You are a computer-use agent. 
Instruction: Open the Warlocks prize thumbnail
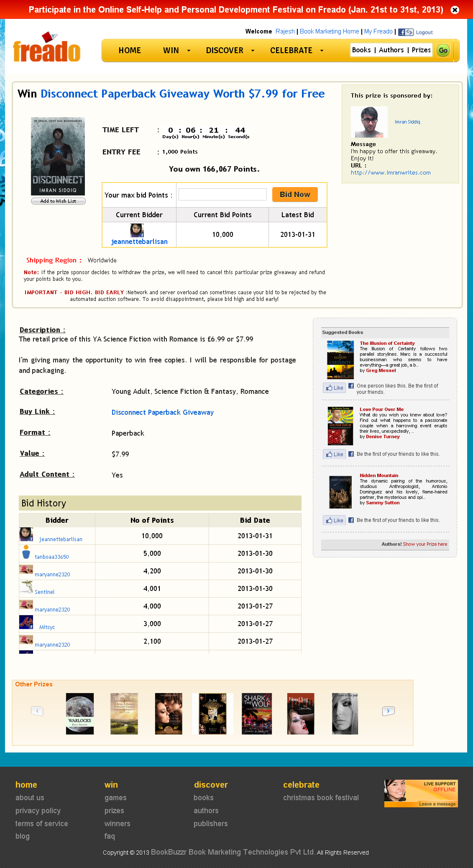pos(80,714)
